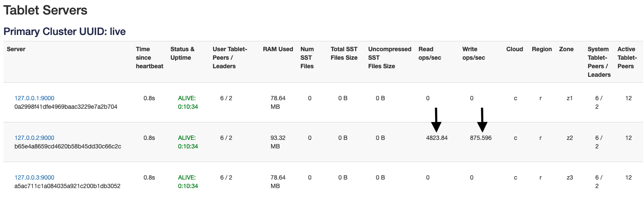This screenshot has width=644, height=203.
Task: Click the Uncompressed SST Files Size header
Action: pyautogui.click(x=390, y=58)
